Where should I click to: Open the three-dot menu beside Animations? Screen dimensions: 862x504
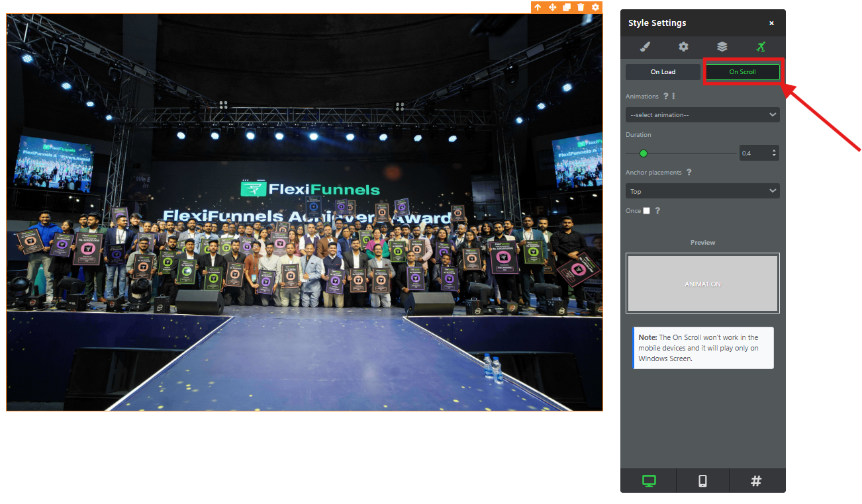coord(673,97)
